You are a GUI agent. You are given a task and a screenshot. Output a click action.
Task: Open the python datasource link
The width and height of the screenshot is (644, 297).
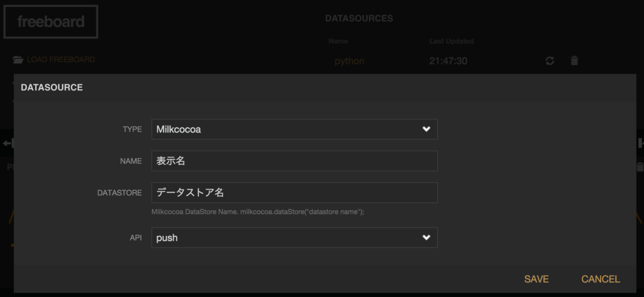349,61
